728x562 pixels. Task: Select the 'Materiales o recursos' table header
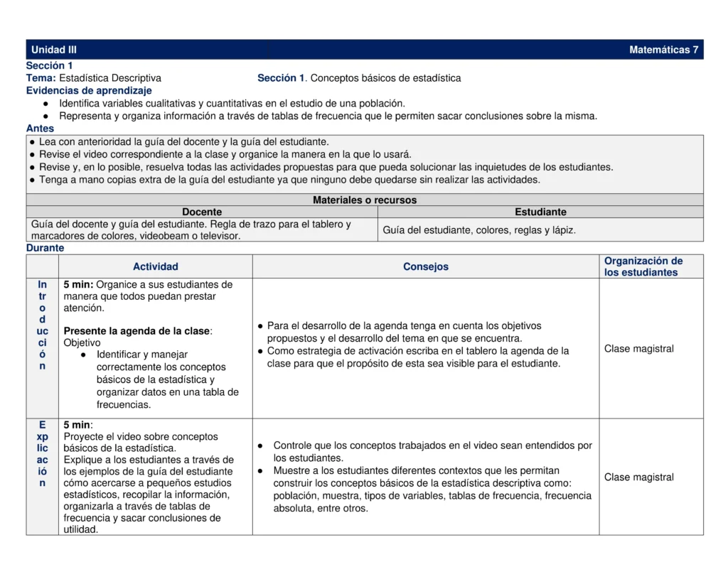click(x=365, y=200)
